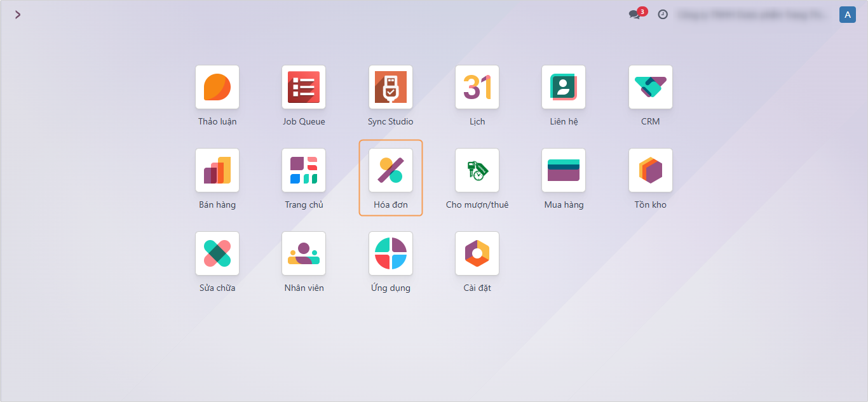Show activities via the clock icon
This screenshot has height=402, width=868.
(663, 15)
